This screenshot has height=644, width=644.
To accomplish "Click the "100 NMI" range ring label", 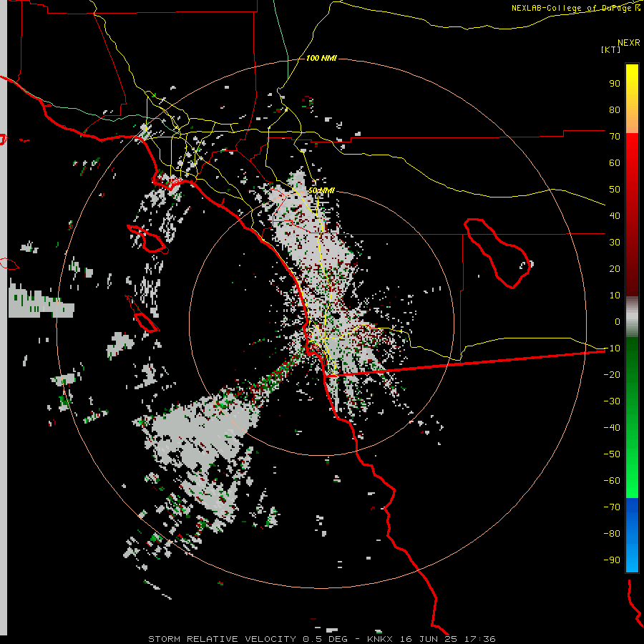I will pos(321,59).
